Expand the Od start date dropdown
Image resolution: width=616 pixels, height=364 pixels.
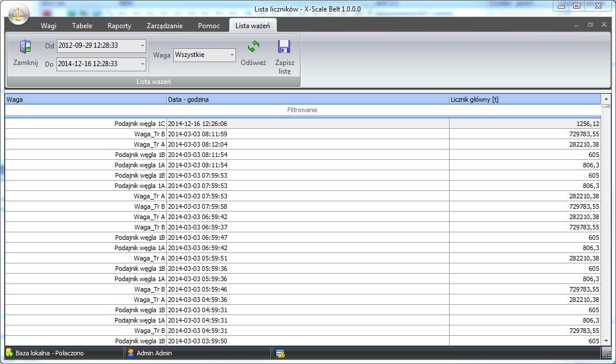[142, 46]
